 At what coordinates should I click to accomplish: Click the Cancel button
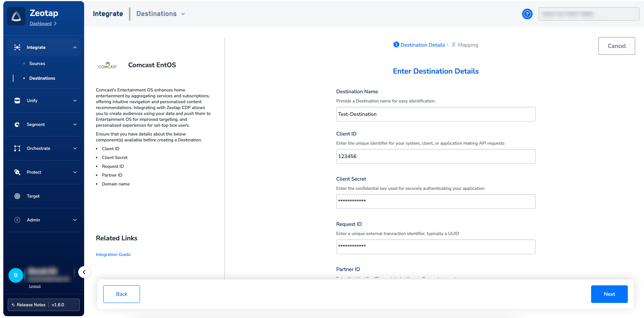(616, 46)
